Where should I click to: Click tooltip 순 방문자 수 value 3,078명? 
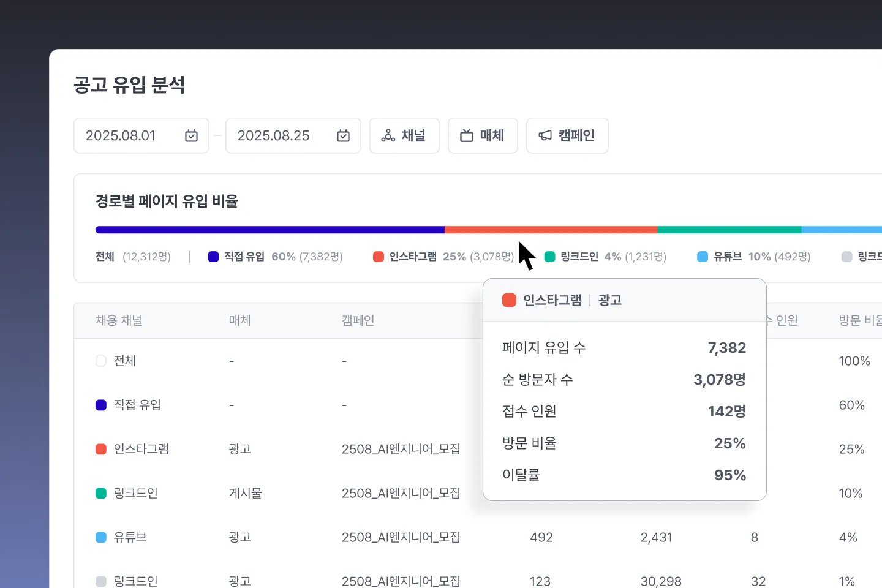pos(720,380)
